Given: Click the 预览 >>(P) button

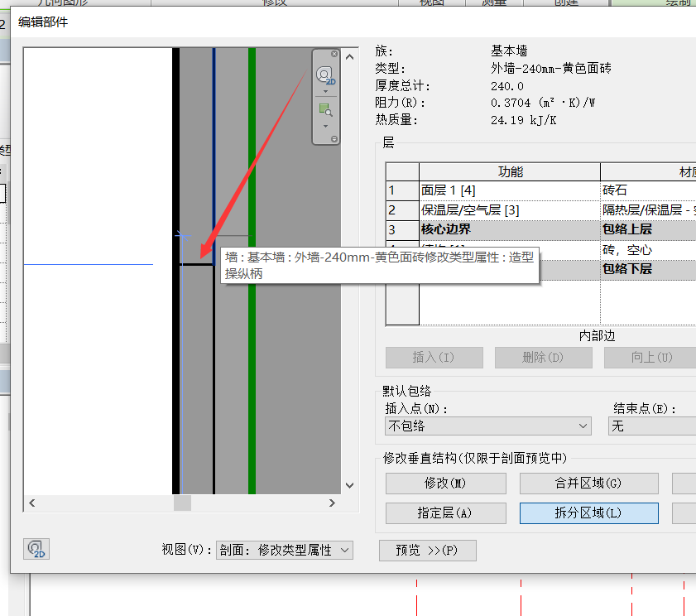Looking at the screenshot, I should (427, 550).
